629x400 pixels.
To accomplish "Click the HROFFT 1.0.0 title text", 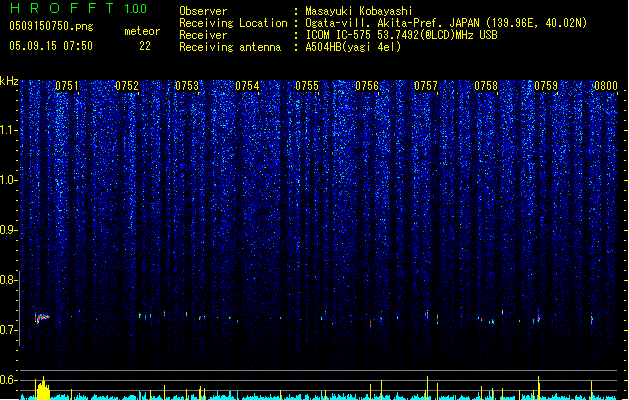I will (78, 8).
